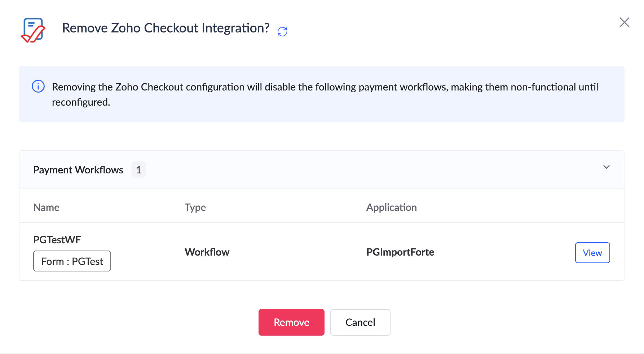Collapse the Payment Workflows section chevron
This screenshot has height=354, width=644.
(606, 167)
